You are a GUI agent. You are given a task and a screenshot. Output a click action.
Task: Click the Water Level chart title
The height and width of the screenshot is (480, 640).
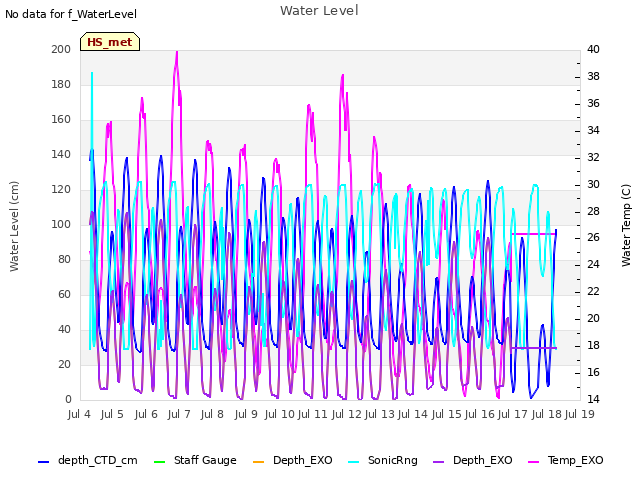point(319,11)
